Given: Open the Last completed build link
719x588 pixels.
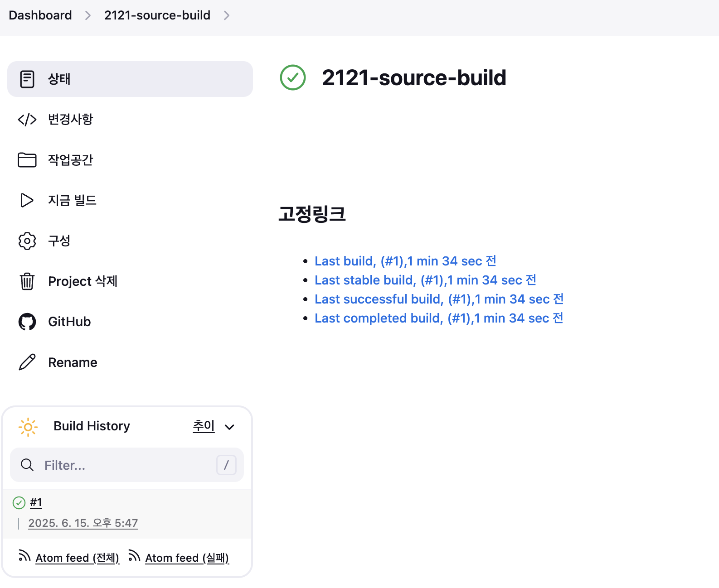Looking at the screenshot, I should [439, 318].
